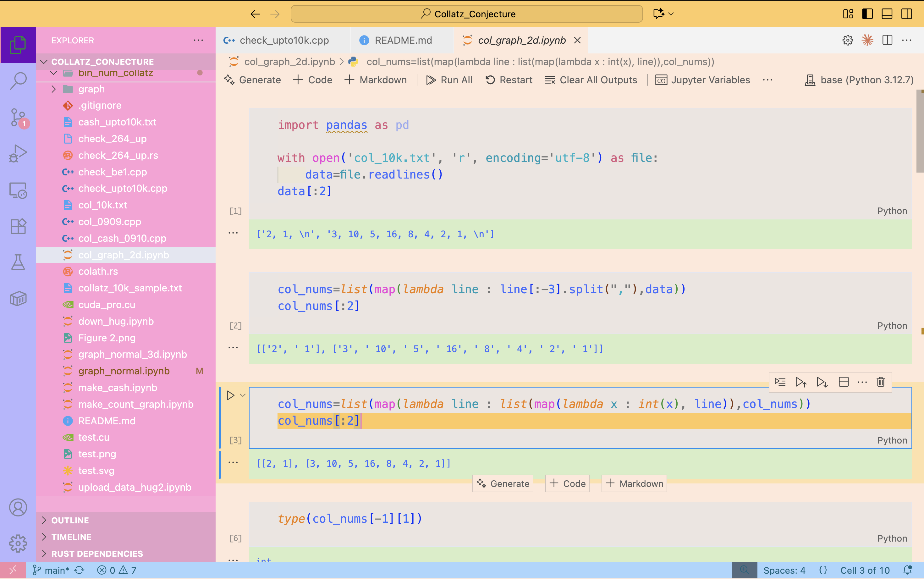Click Run All in the notebook toolbar
Image resolution: width=924 pixels, height=579 pixels.
point(449,80)
